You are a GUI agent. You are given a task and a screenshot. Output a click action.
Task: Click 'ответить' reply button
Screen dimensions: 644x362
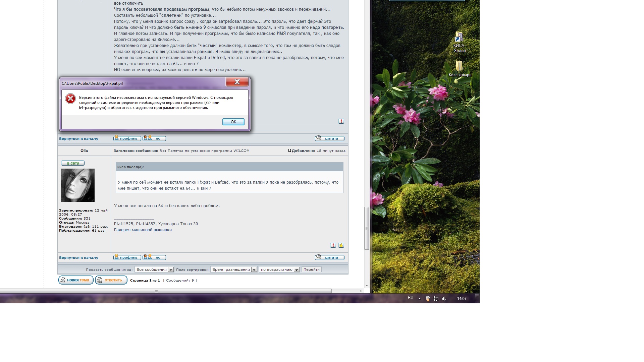(111, 280)
